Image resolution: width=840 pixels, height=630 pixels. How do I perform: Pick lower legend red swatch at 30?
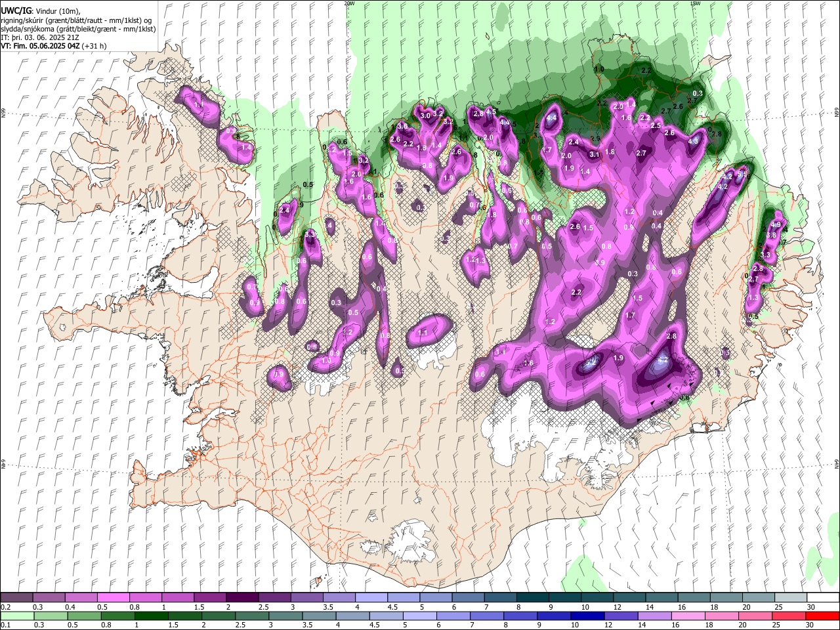point(822,616)
